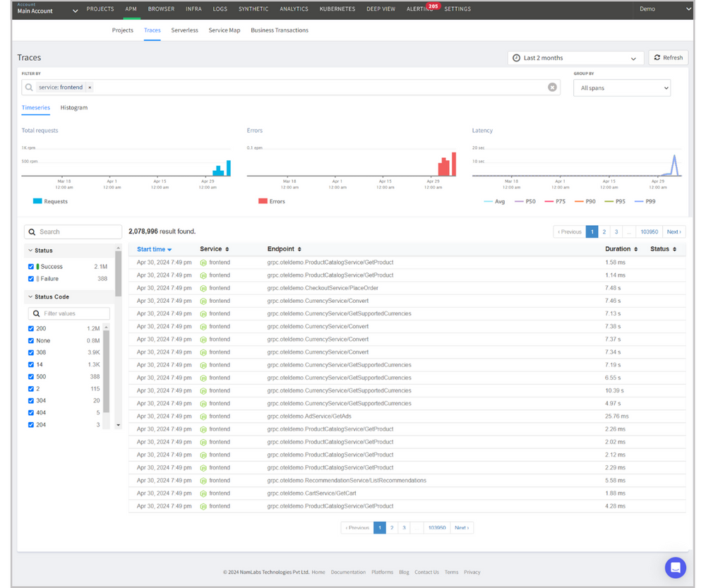This screenshot has width=706, height=588.
Task: Open the All spans group by dropdown
Action: [621, 88]
